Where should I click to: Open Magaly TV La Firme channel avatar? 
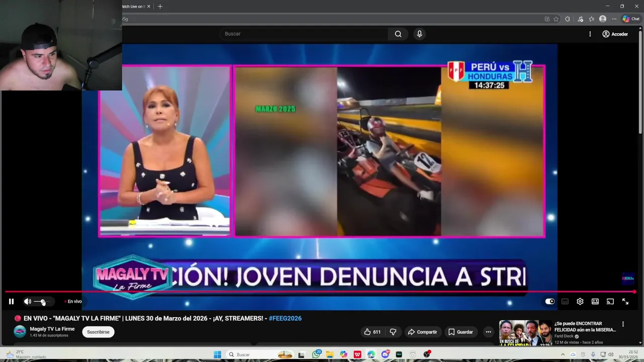[x=20, y=331]
